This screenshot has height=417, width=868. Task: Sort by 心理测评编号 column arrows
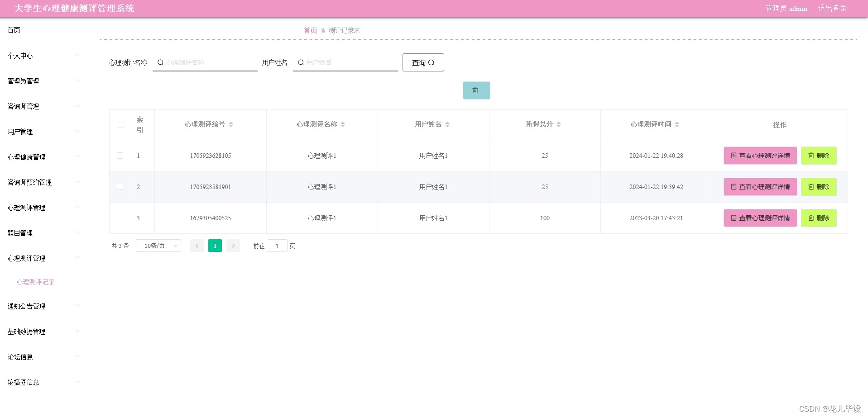231,124
